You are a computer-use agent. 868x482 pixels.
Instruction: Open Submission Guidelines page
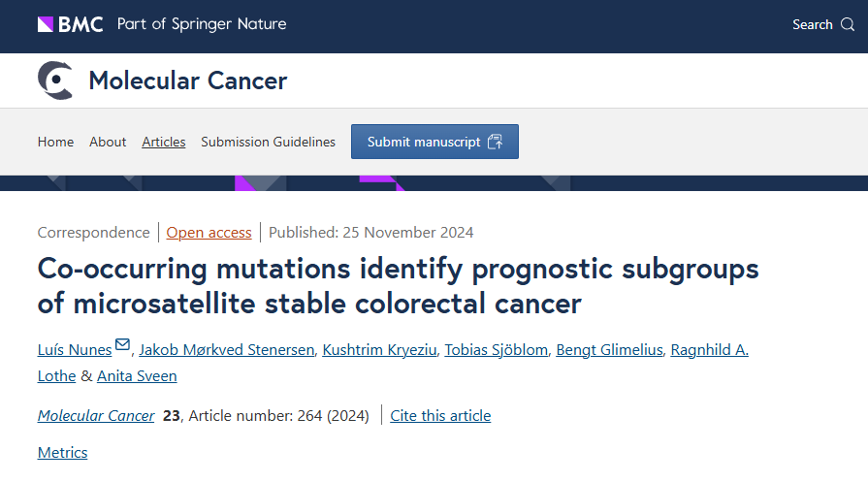coord(268,142)
